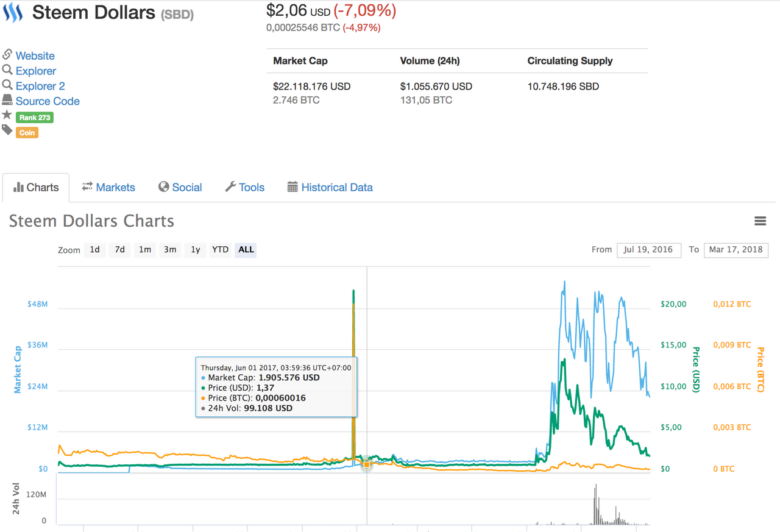This screenshot has height=532, width=780.
Task: Click the (-7,09%) USD change percentage
Action: click(x=365, y=10)
